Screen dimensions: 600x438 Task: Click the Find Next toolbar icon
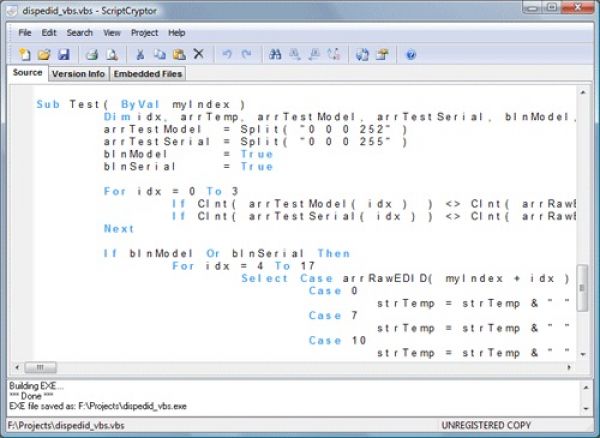[295, 55]
